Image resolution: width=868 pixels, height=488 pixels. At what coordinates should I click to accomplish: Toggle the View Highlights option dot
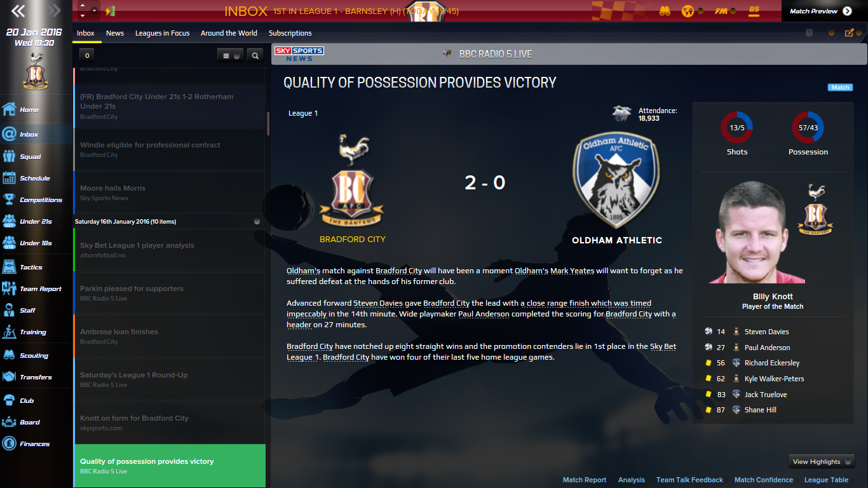(847, 462)
